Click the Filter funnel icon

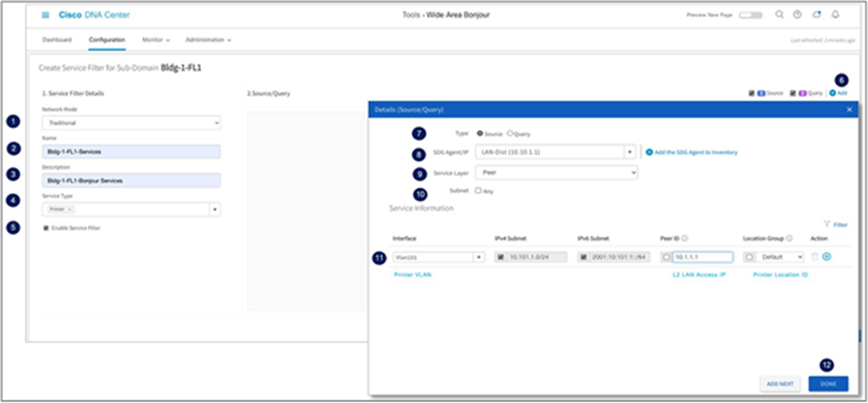[827, 224]
